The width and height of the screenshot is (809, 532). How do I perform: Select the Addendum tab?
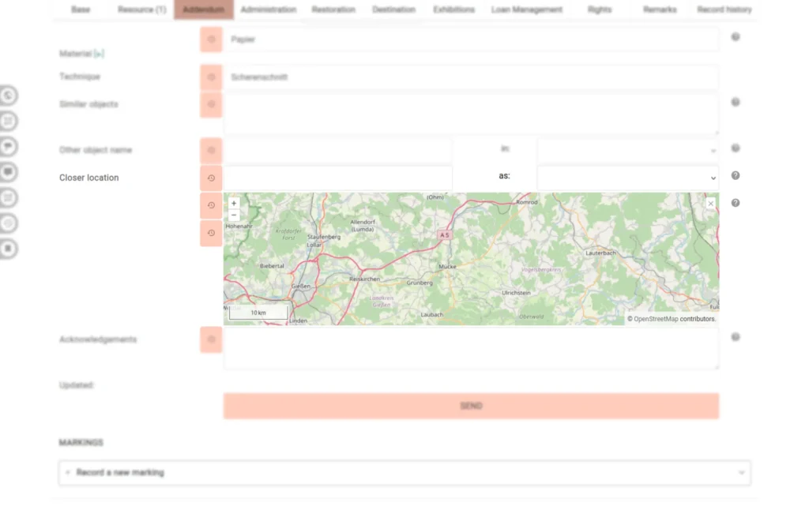tap(204, 9)
